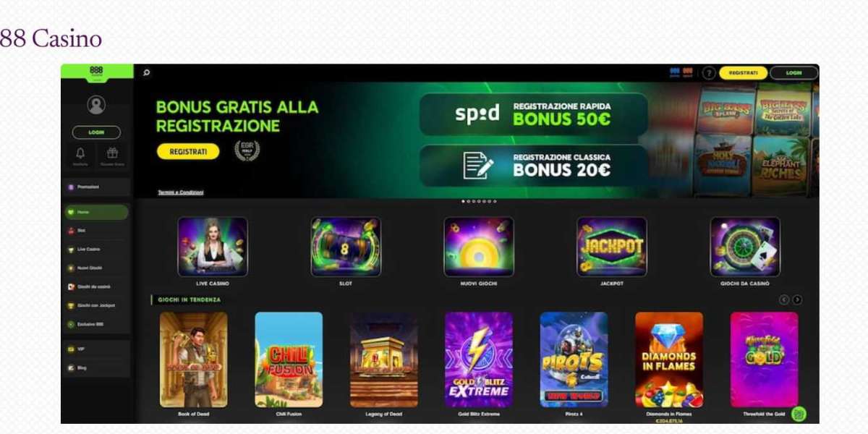Click the user avatar icon
This screenshot has height=434, width=868.
point(96,105)
